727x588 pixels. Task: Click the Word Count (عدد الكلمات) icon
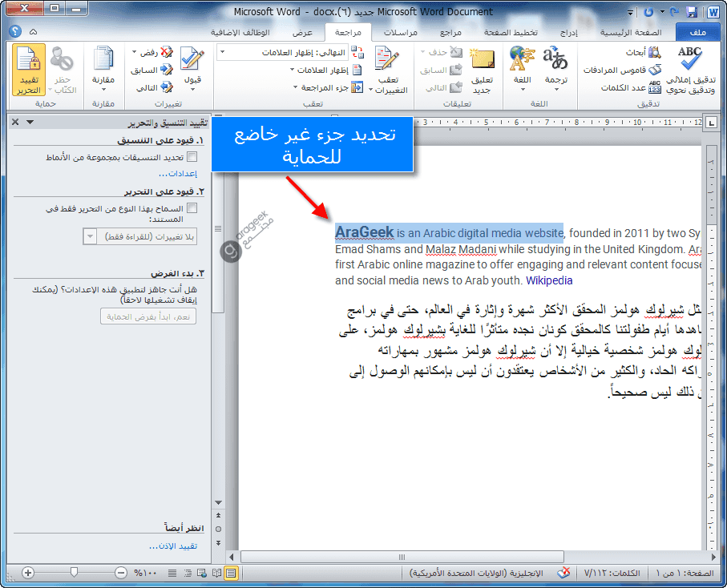656,87
